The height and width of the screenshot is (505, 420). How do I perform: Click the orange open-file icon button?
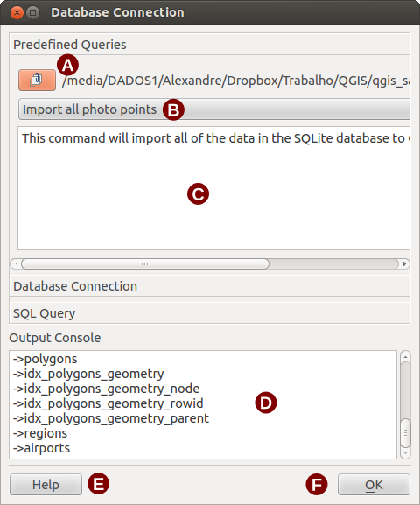click(37, 80)
